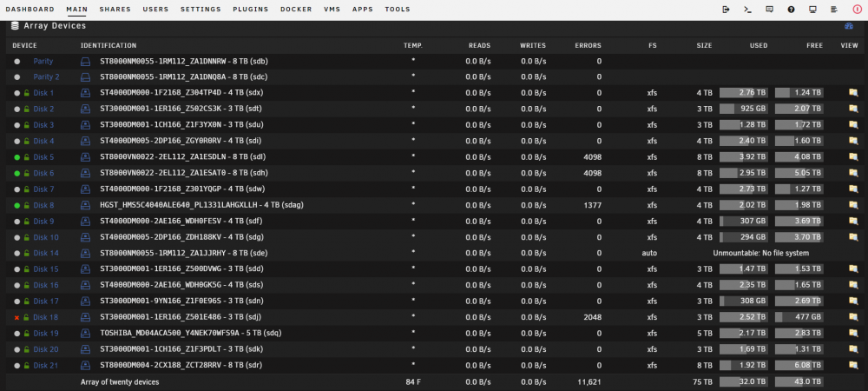Open the Parity 2 device link
Viewport: 868px width, 391px height.
point(47,77)
